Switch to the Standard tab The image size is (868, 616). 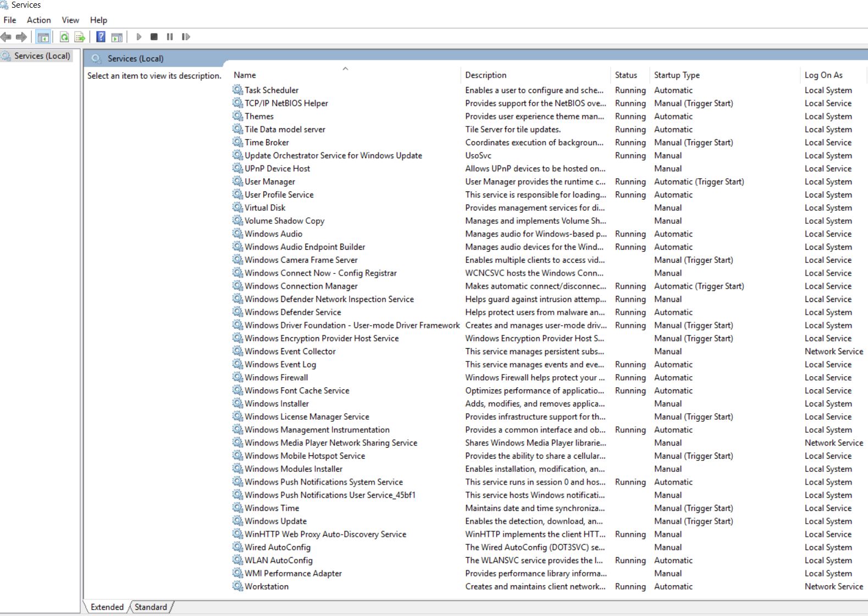tap(151, 607)
